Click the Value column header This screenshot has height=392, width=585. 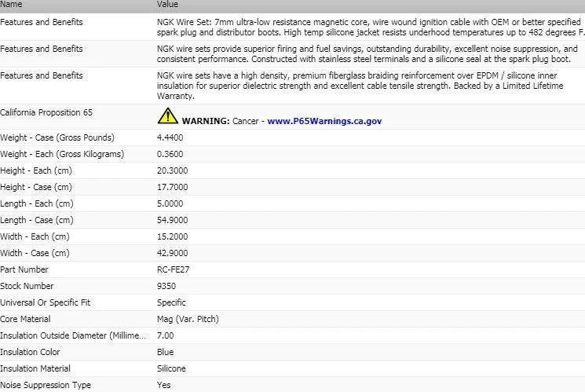click(x=167, y=5)
